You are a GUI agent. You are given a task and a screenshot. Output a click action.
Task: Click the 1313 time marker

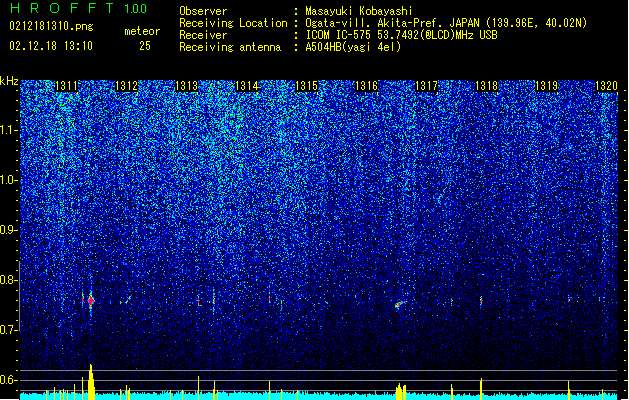pos(187,86)
